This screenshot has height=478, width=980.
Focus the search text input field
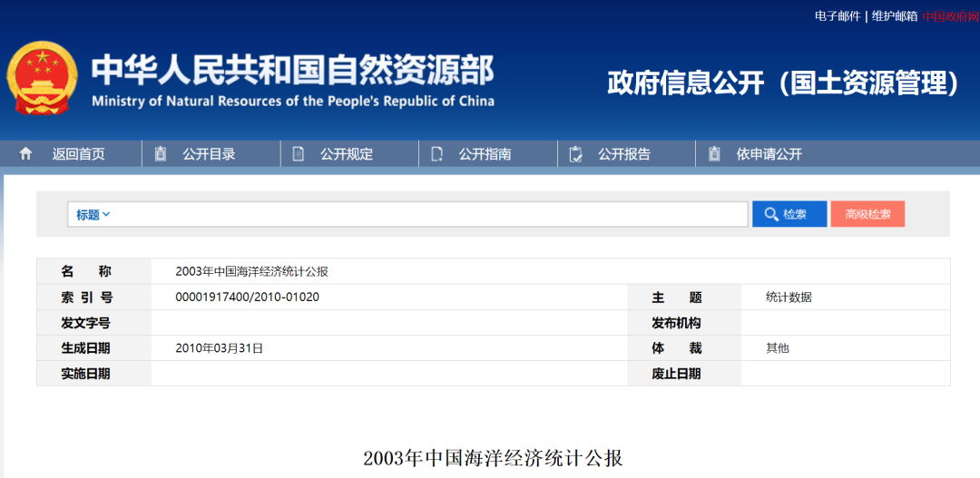pyautogui.click(x=426, y=215)
